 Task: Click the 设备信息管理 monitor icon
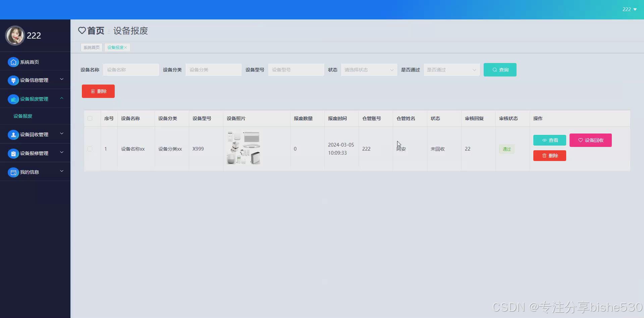[x=13, y=80]
